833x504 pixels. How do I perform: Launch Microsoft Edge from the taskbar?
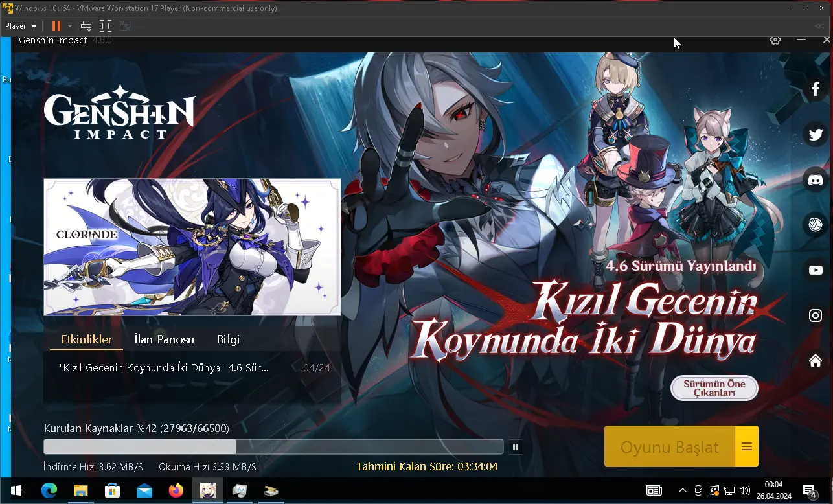click(49, 490)
